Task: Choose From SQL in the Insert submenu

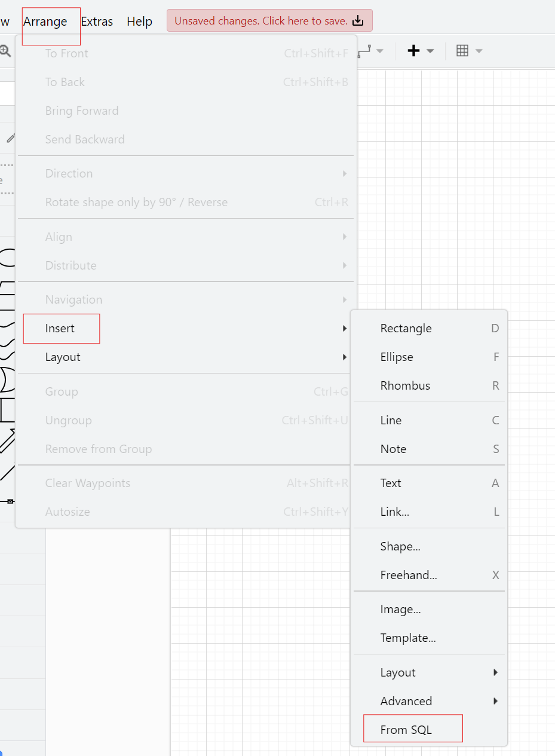Action: [x=404, y=729]
